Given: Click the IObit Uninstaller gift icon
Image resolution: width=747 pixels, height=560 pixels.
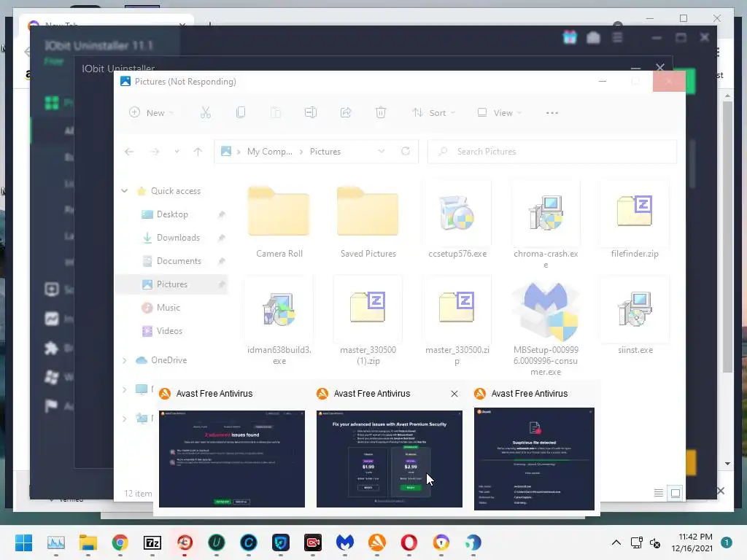Looking at the screenshot, I should tap(569, 37).
